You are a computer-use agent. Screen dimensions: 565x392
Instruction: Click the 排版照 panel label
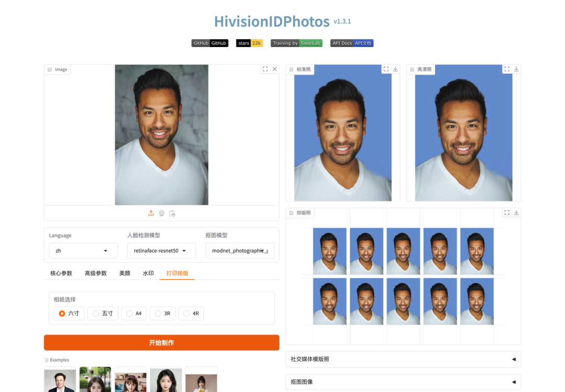pyautogui.click(x=300, y=213)
